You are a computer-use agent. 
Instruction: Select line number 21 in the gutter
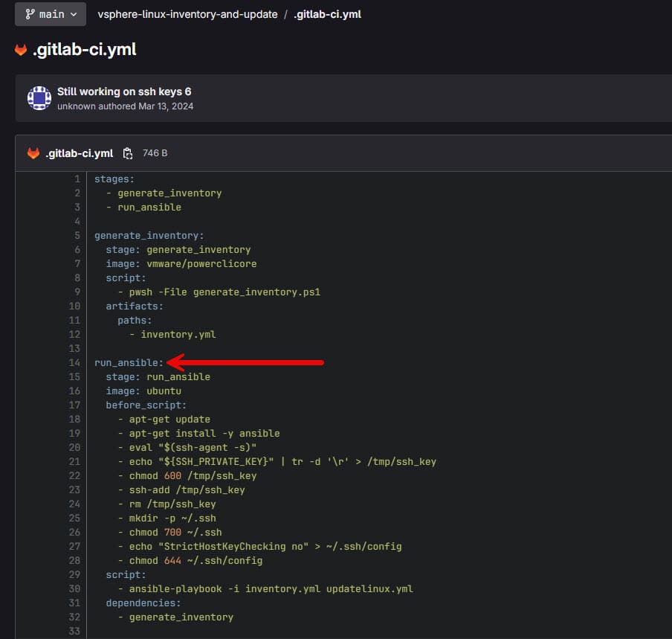74,461
